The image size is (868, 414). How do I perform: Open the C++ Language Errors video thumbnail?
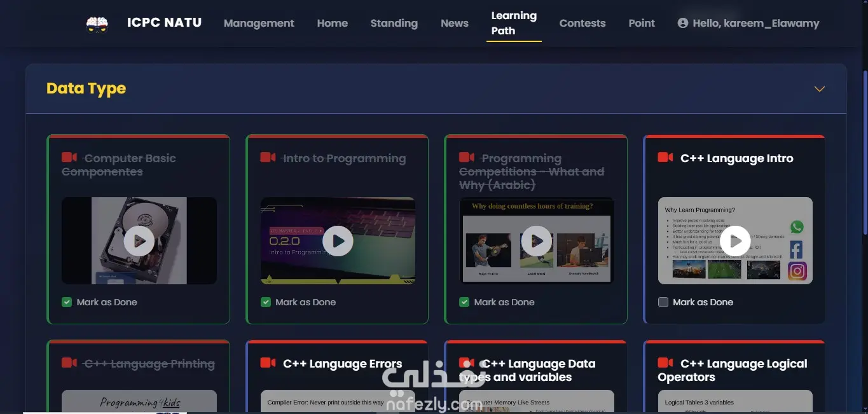click(x=338, y=401)
